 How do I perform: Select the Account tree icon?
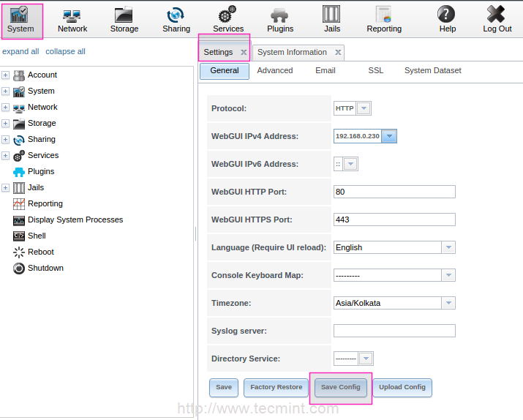click(x=19, y=75)
